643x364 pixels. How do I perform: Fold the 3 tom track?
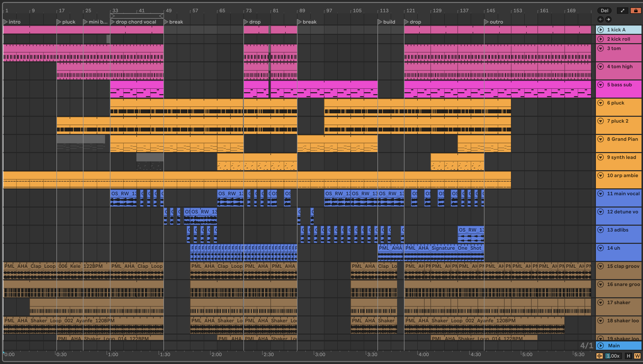(601, 48)
